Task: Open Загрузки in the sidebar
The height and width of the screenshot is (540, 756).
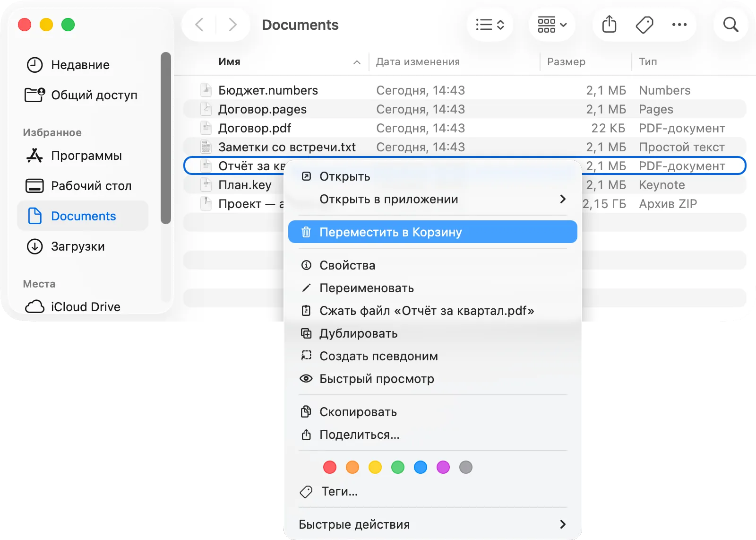Action: tap(83, 246)
